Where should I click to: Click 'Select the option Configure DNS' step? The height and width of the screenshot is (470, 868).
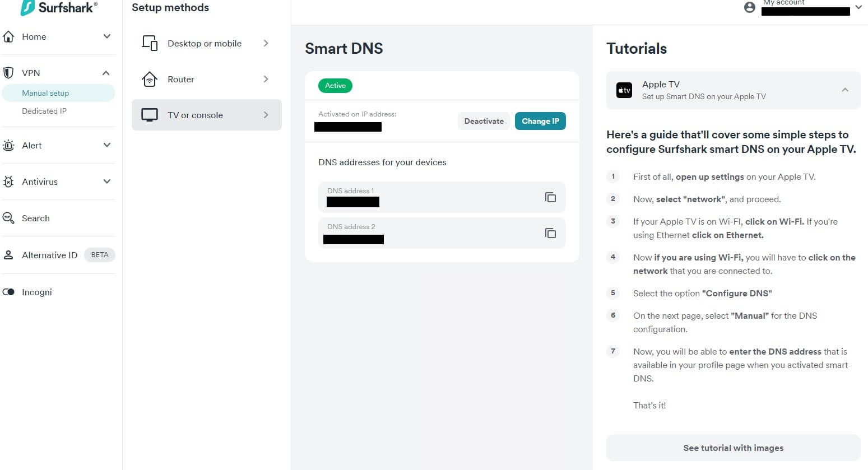(703, 293)
